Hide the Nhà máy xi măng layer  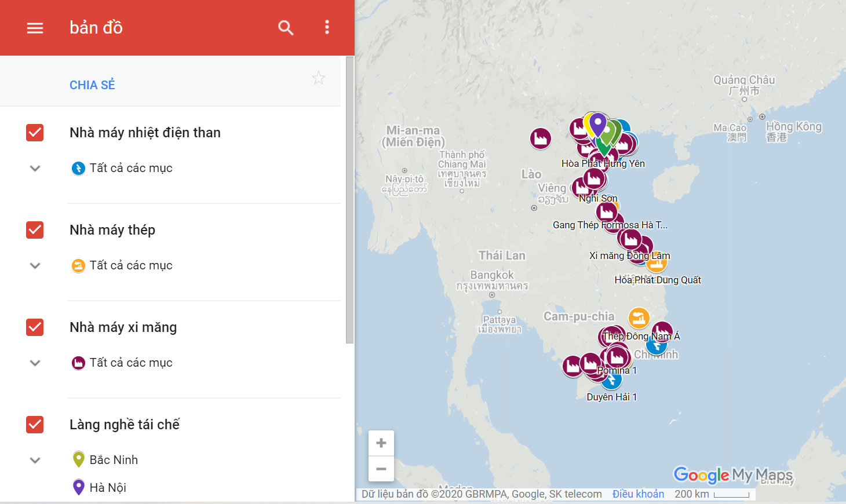[x=35, y=327]
